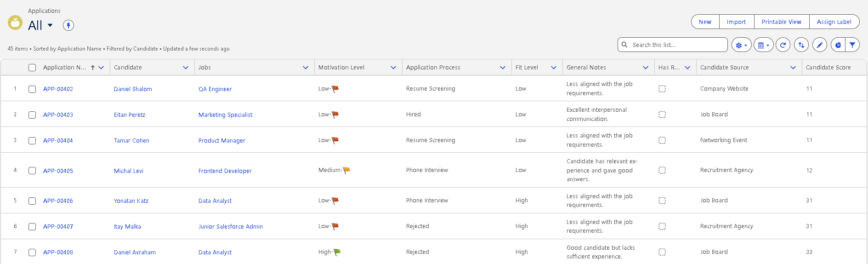Click the sort list icon button

click(x=801, y=45)
